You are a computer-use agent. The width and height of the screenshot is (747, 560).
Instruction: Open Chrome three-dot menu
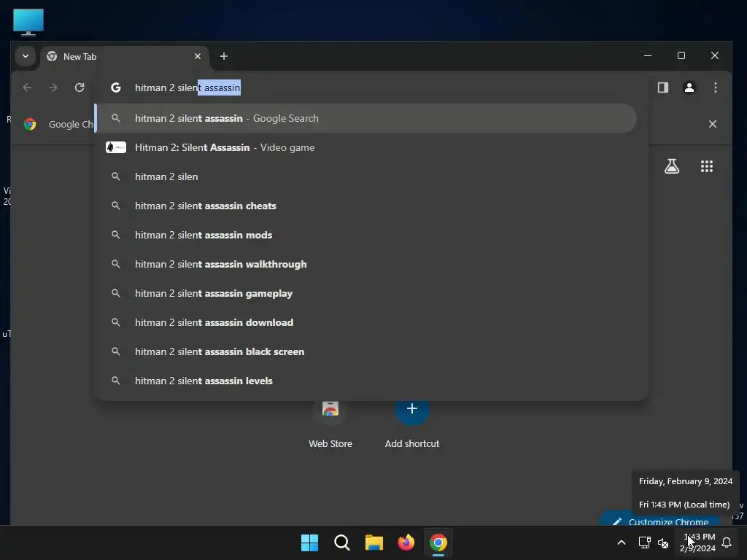[715, 87]
